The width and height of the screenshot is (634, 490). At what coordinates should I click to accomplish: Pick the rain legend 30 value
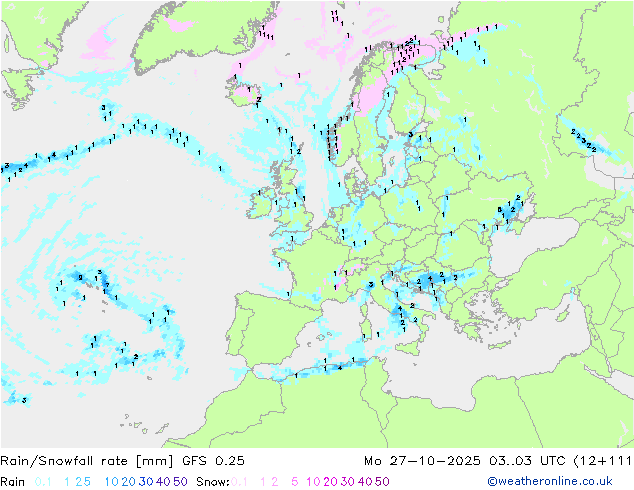pyautogui.click(x=146, y=482)
